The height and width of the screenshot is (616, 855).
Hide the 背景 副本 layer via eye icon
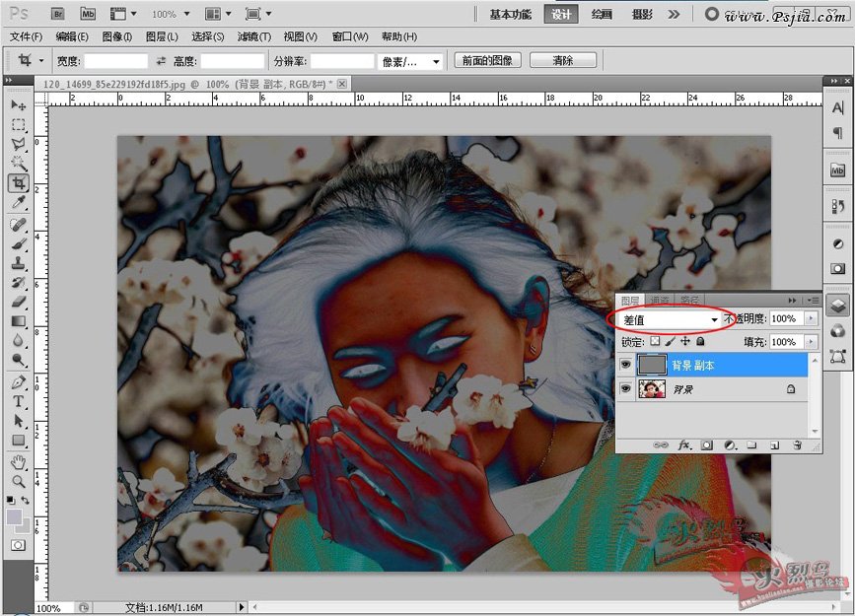click(625, 365)
